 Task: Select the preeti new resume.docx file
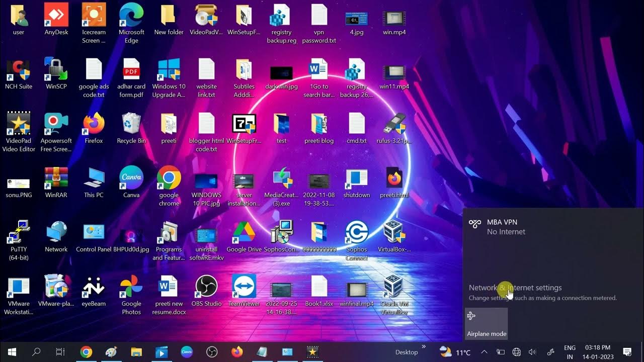(169, 295)
